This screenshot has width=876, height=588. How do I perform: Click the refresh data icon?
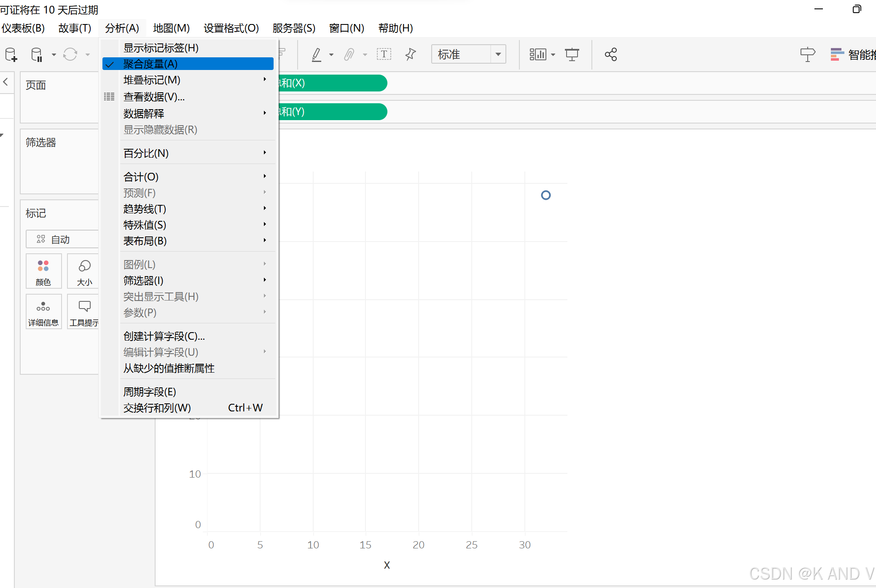click(x=70, y=54)
